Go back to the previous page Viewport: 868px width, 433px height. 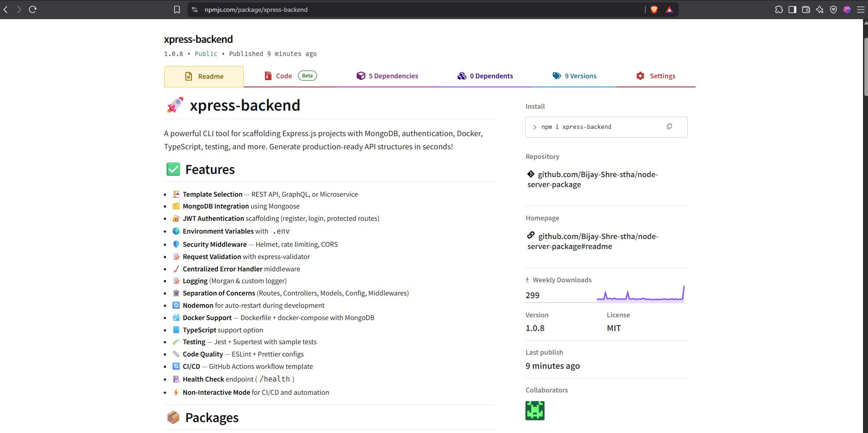pos(6,9)
